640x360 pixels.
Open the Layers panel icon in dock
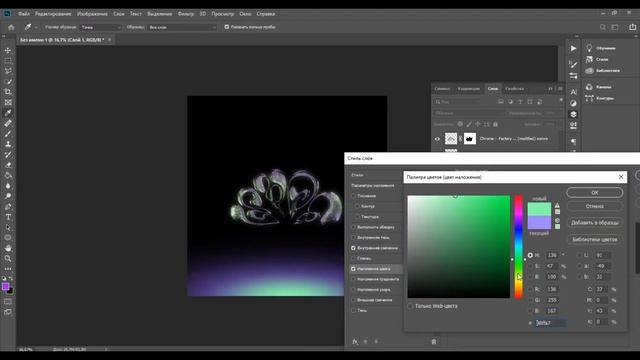coord(573,114)
